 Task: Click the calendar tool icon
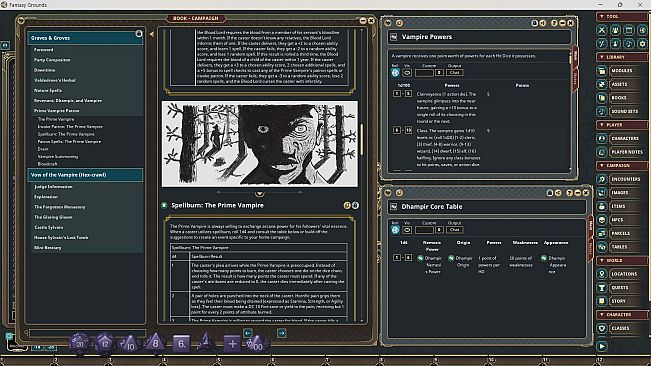point(629,30)
